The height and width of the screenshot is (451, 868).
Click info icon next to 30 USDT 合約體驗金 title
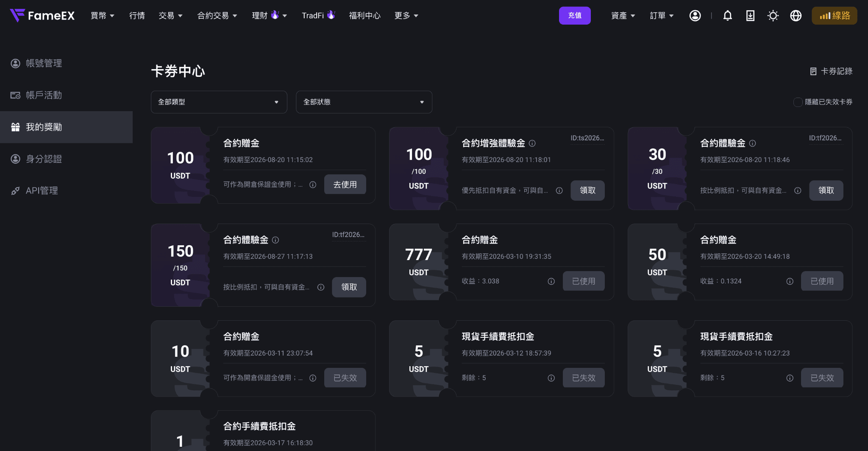(753, 143)
